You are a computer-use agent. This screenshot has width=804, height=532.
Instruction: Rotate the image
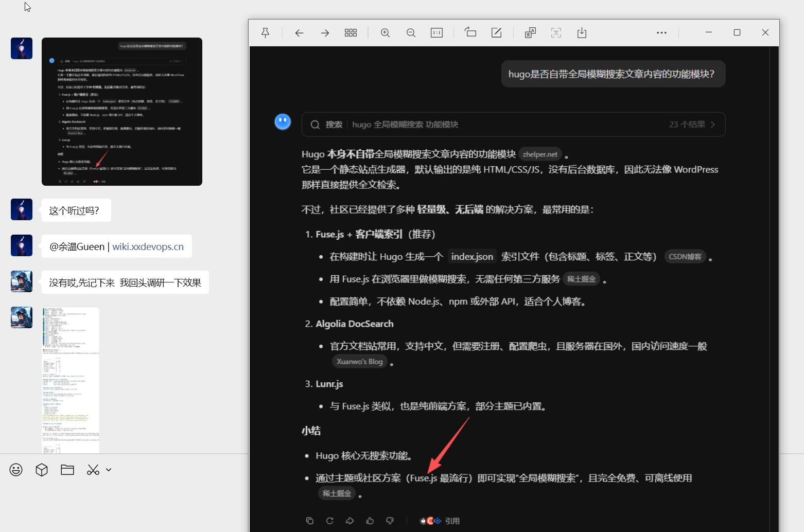[470, 33]
